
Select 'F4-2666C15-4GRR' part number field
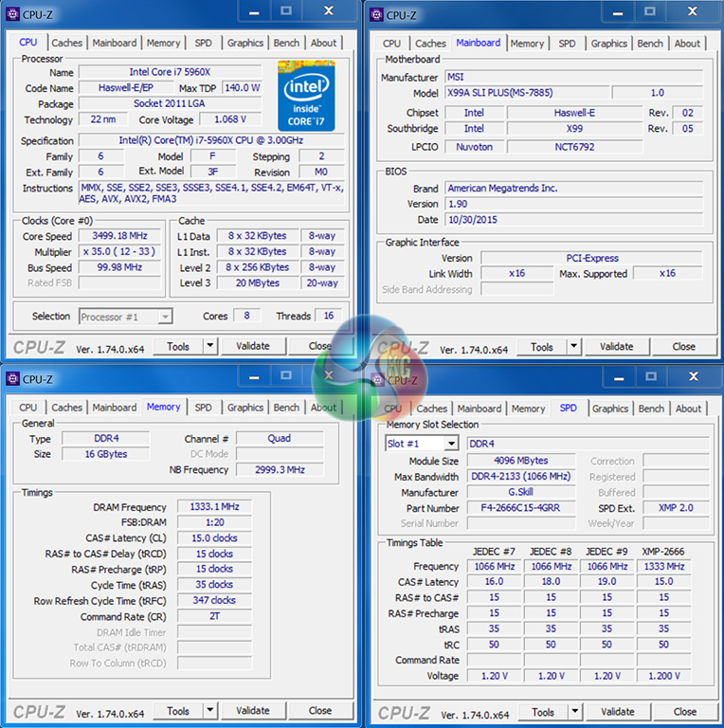pyautogui.click(x=520, y=507)
